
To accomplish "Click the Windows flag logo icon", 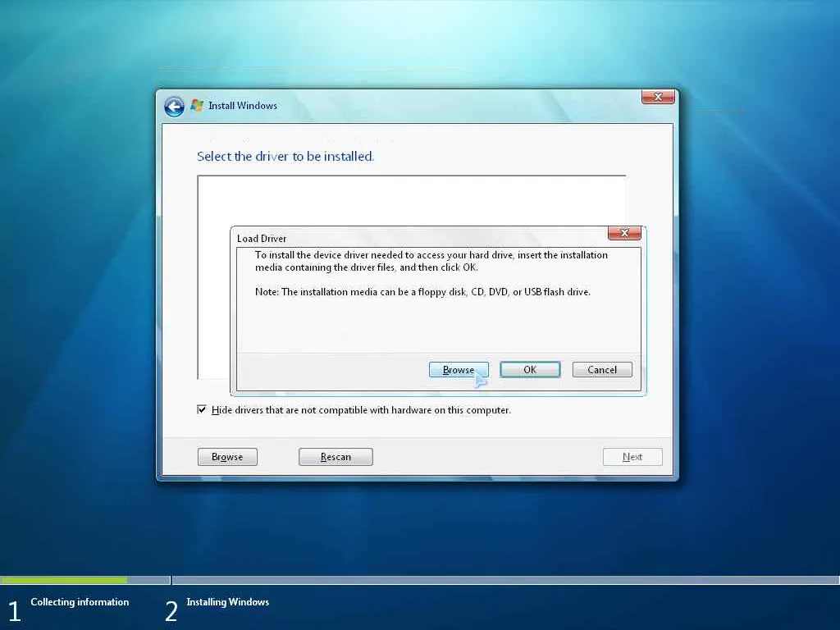I will (x=197, y=105).
